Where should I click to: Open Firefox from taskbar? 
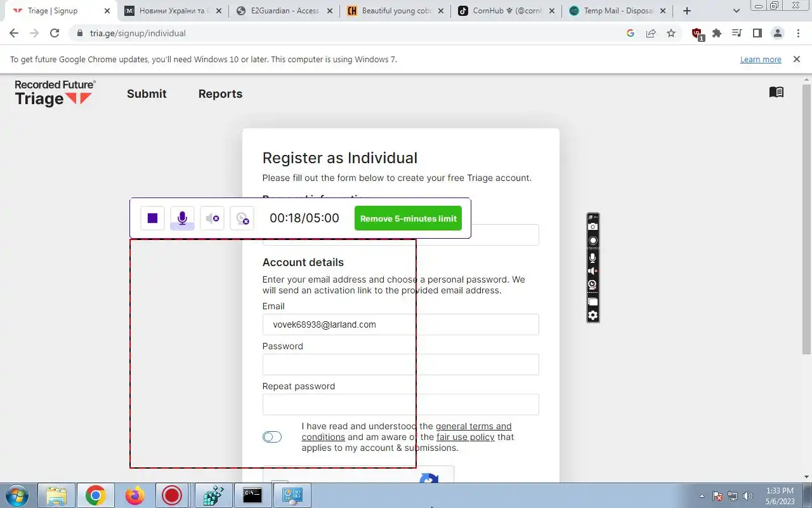(134, 495)
